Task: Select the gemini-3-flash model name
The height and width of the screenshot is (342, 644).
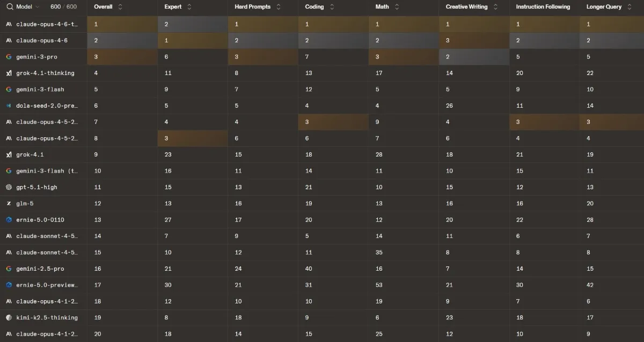Action: click(40, 90)
